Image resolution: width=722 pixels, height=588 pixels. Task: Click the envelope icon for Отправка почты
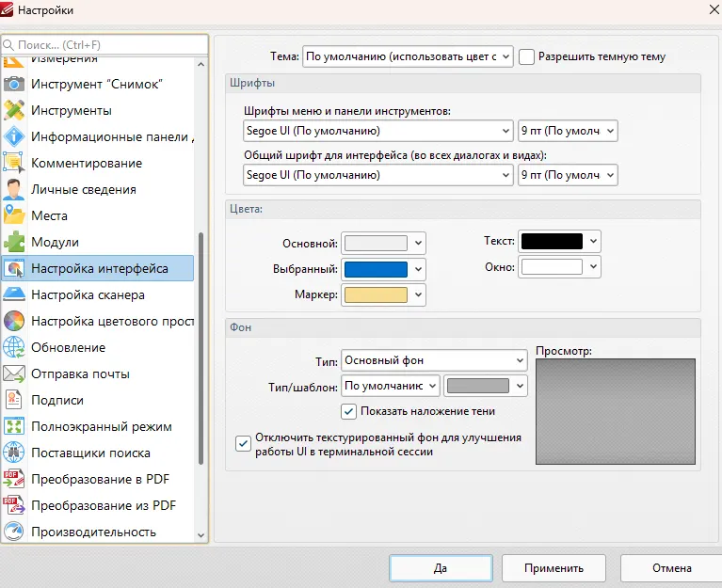point(14,373)
